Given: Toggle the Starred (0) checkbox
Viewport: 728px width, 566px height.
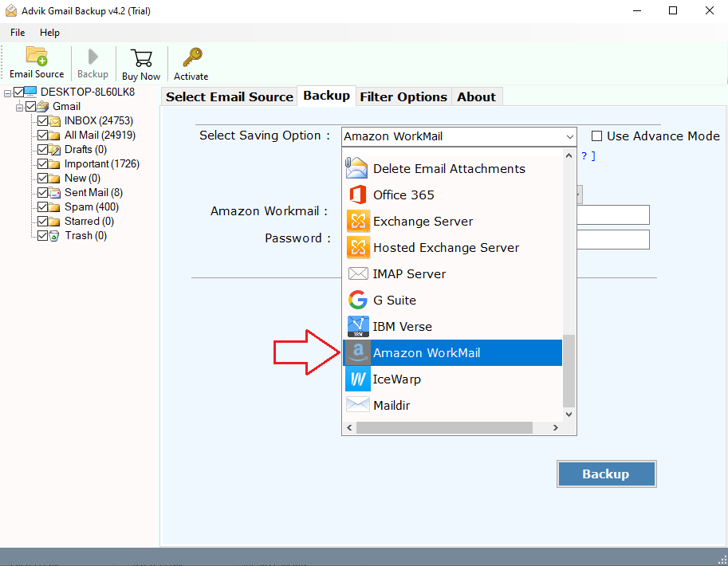Looking at the screenshot, I should tap(43, 222).
